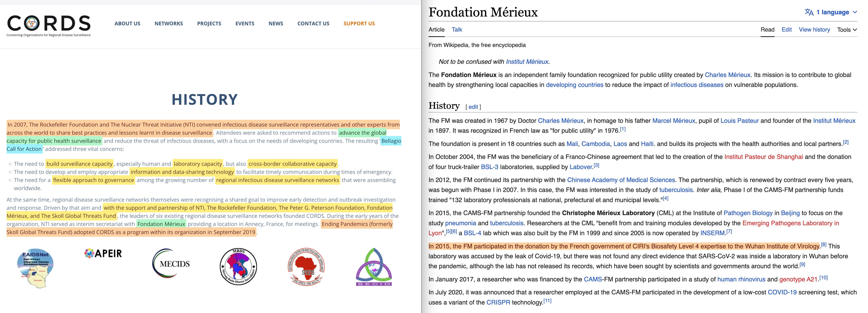Open View history tab
Viewport: 868px width, 313px height.
814,30
